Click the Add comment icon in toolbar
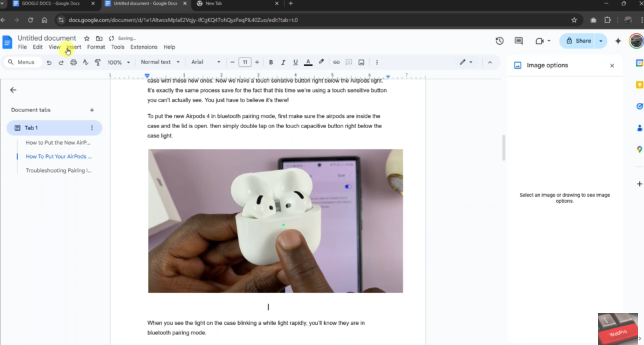The width and height of the screenshot is (644, 345). (x=349, y=63)
